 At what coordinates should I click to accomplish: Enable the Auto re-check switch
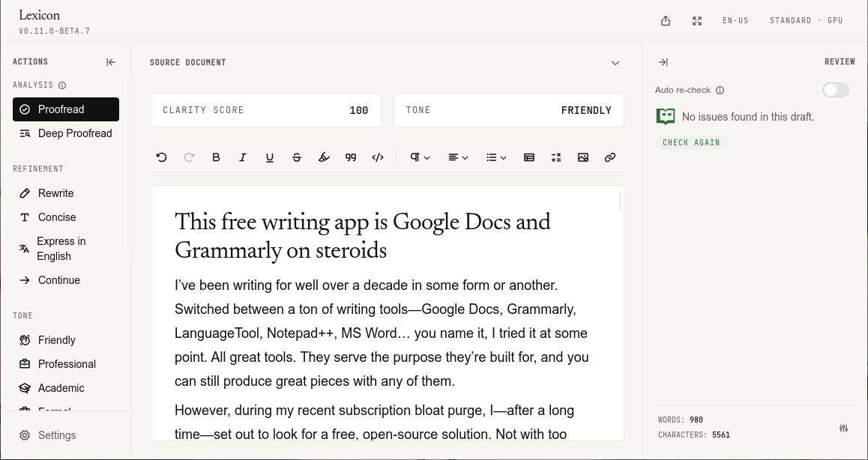click(x=835, y=90)
